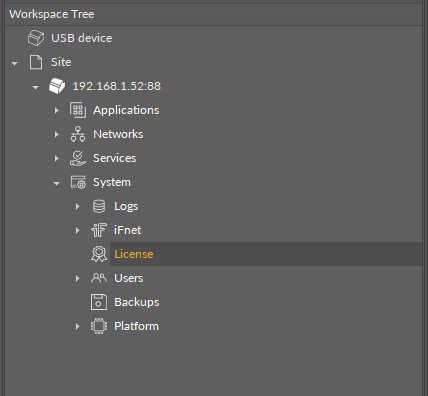Viewport: 428px width, 396px height.
Task: Collapse the System node
Action: (x=57, y=183)
